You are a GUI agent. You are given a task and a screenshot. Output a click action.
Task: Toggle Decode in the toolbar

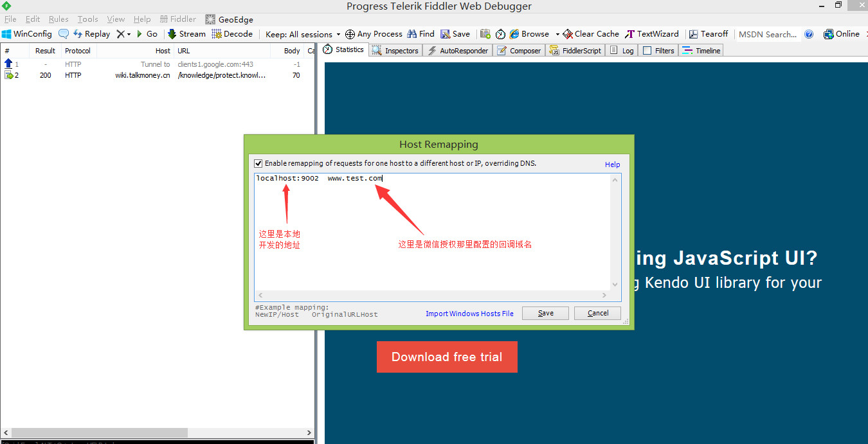(233, 34)
